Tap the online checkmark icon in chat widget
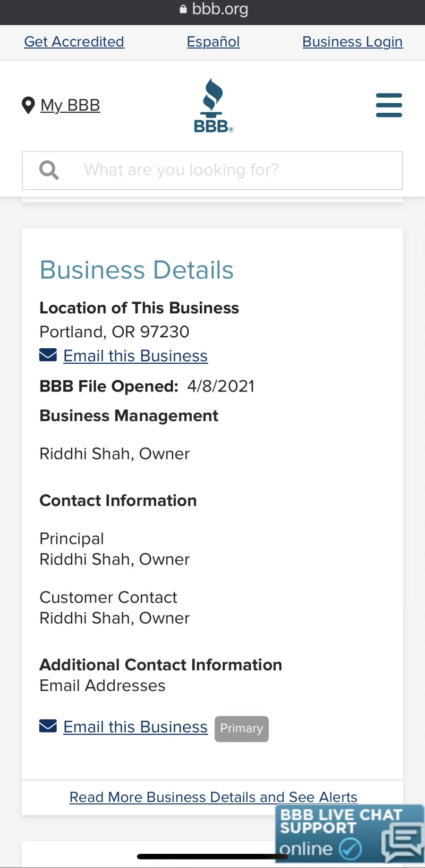 point(350,849)
